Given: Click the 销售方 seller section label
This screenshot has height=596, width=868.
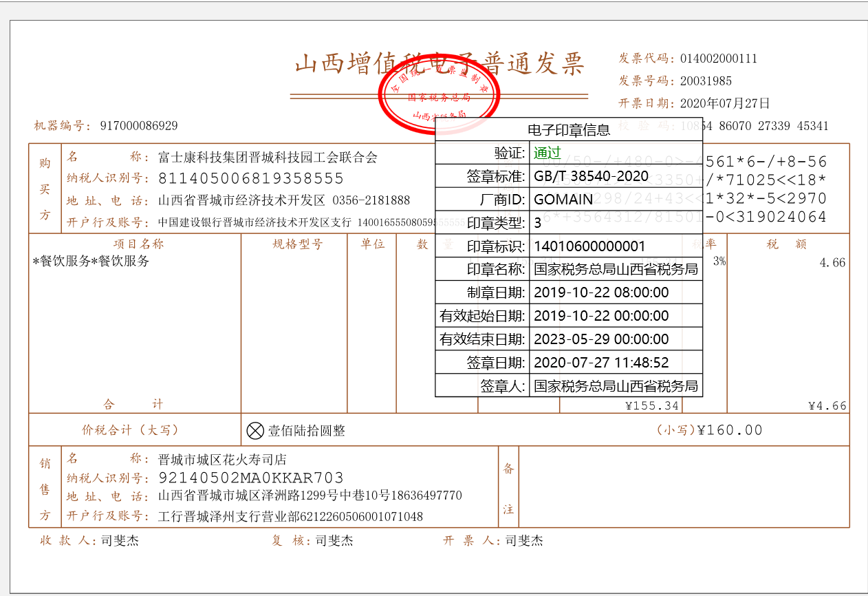Looking at the screenshot, I should tap(45, 489).
